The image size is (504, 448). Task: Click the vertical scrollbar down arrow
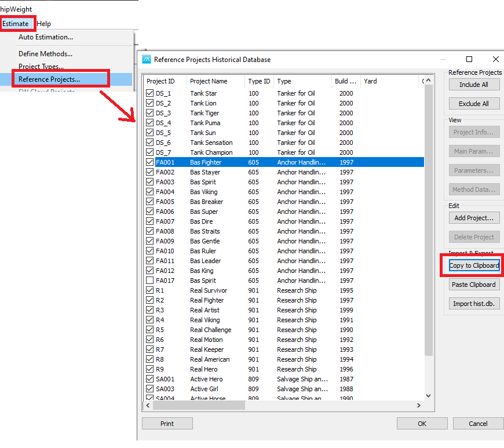(429, 396)
